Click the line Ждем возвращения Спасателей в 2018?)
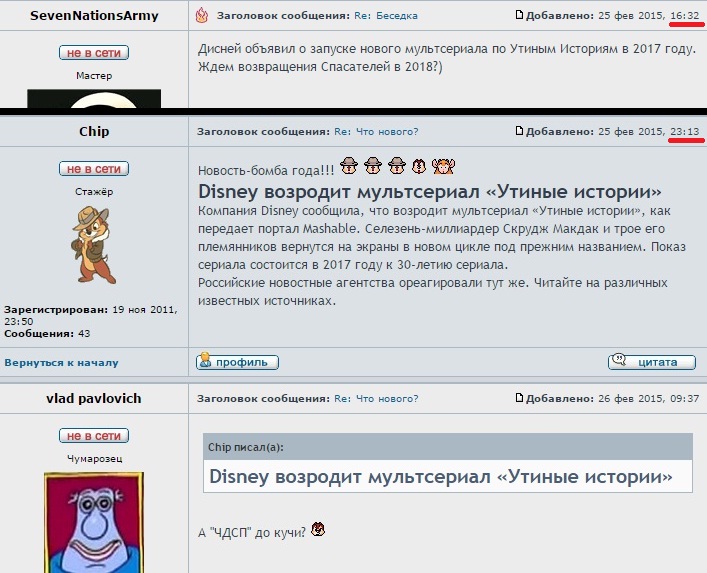707x573 pixels. (x=320, y=67)
